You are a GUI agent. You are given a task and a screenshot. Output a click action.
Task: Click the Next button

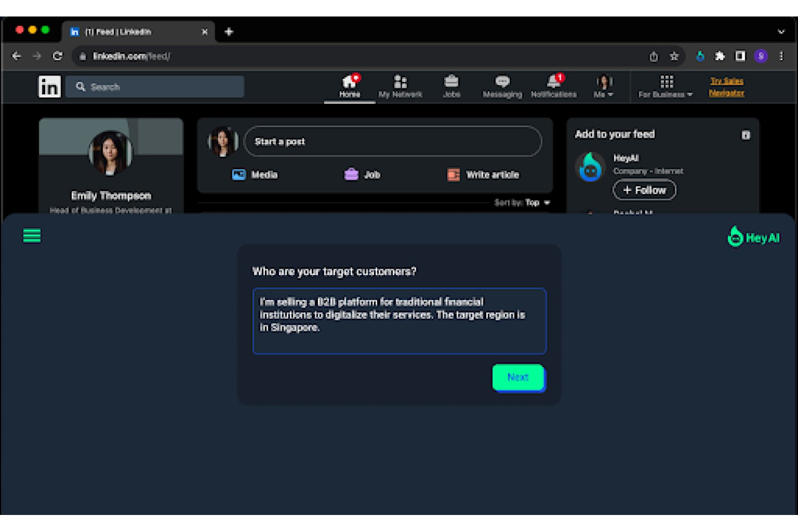pos(518,377)
